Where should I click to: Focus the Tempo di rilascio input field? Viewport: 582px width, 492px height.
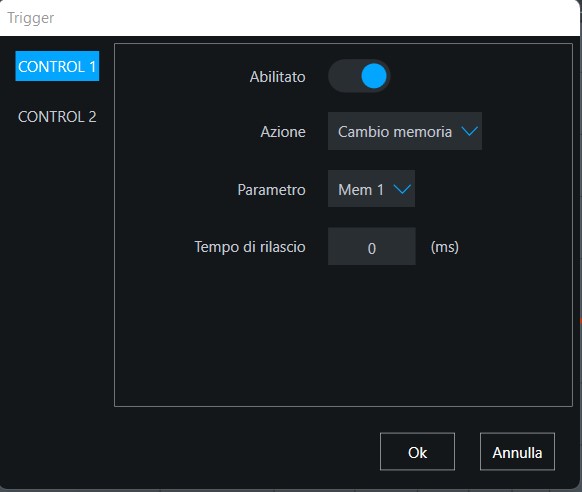coord(372,246)
